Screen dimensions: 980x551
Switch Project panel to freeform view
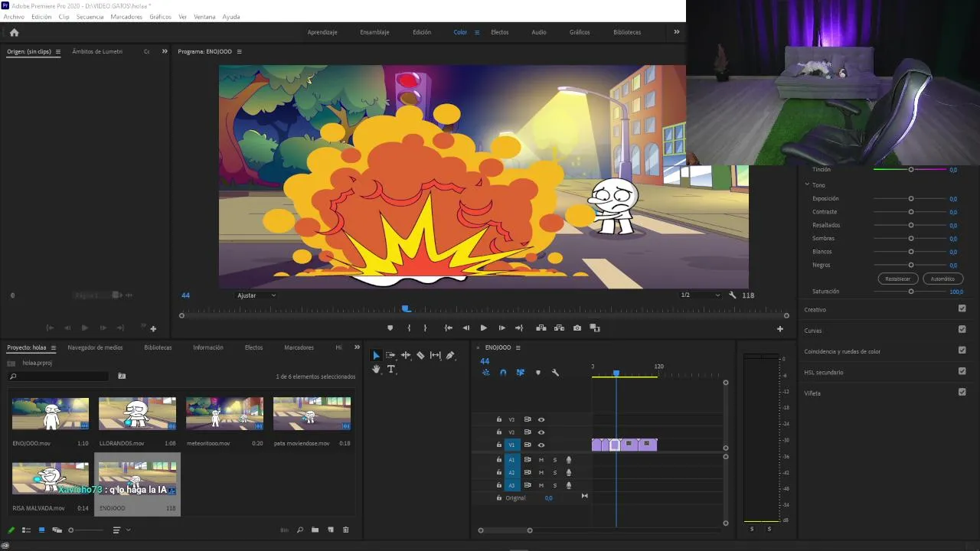[x=57, y=530]
